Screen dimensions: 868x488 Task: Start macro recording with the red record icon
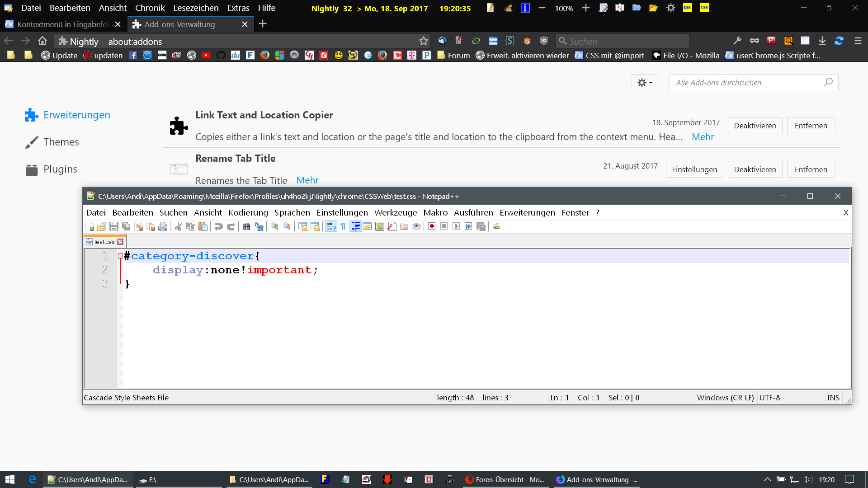coord(432,226)
